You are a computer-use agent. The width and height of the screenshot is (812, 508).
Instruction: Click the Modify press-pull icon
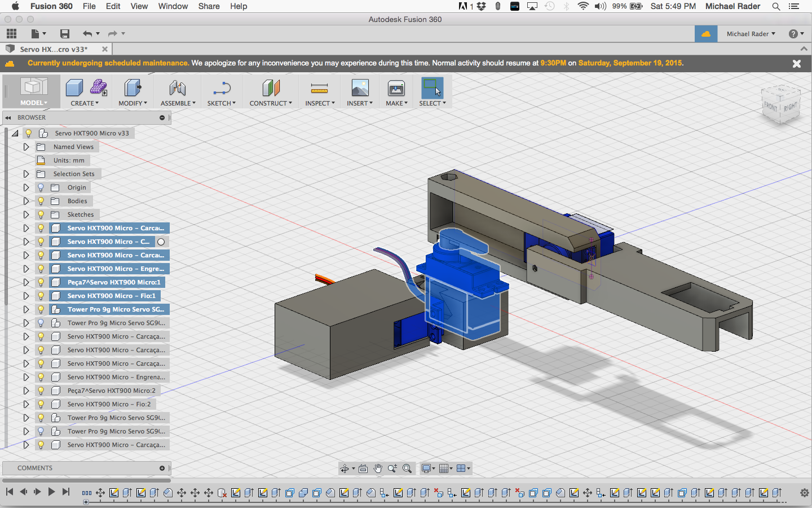coord(133,88)
